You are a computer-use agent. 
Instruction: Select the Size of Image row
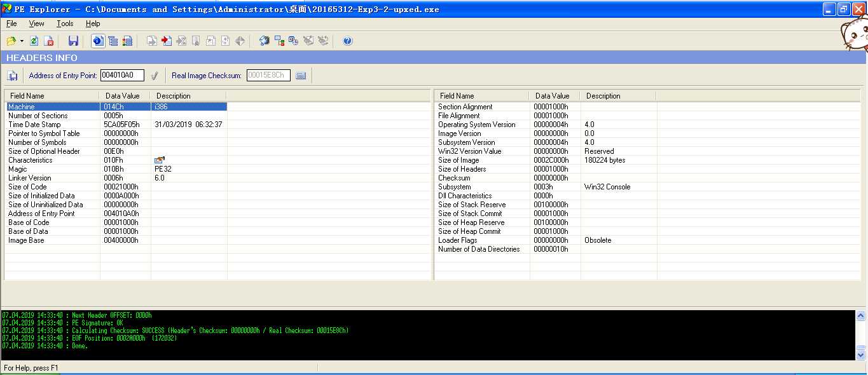coord(546,160)
